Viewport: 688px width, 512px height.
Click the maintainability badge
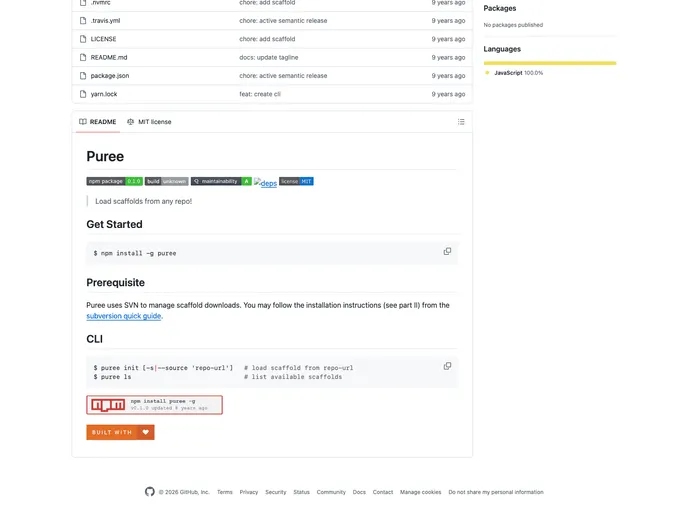[x=221, y=181]
